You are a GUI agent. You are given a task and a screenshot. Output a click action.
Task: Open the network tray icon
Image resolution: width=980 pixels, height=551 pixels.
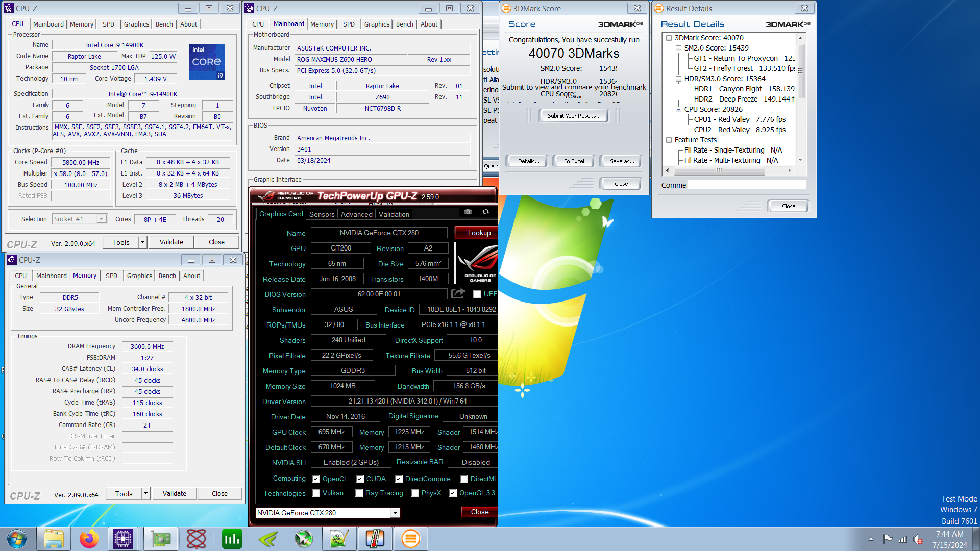pyautogui.click(x=903, y=539)
